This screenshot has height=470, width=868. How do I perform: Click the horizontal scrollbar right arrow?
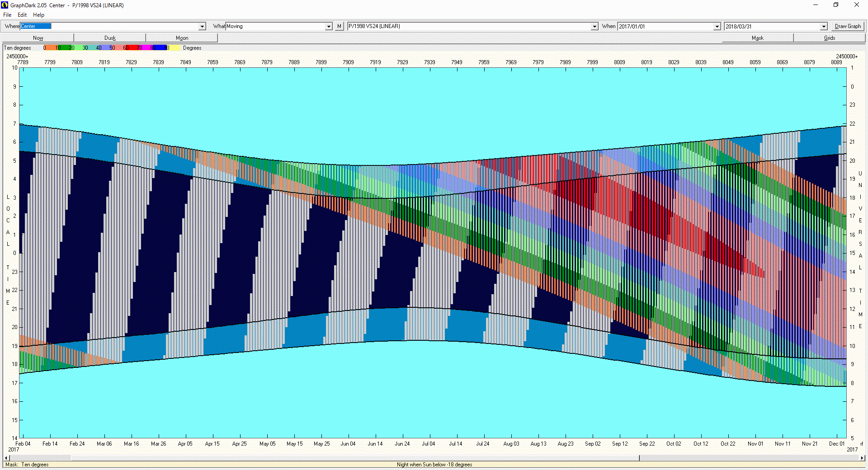[862, 458]
